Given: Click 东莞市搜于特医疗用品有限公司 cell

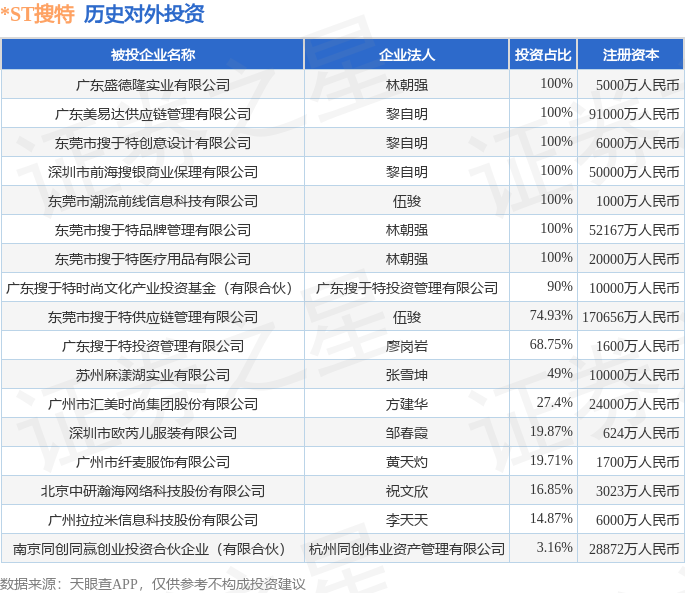Looking at the screenshot, I should (x=152, y=259).
